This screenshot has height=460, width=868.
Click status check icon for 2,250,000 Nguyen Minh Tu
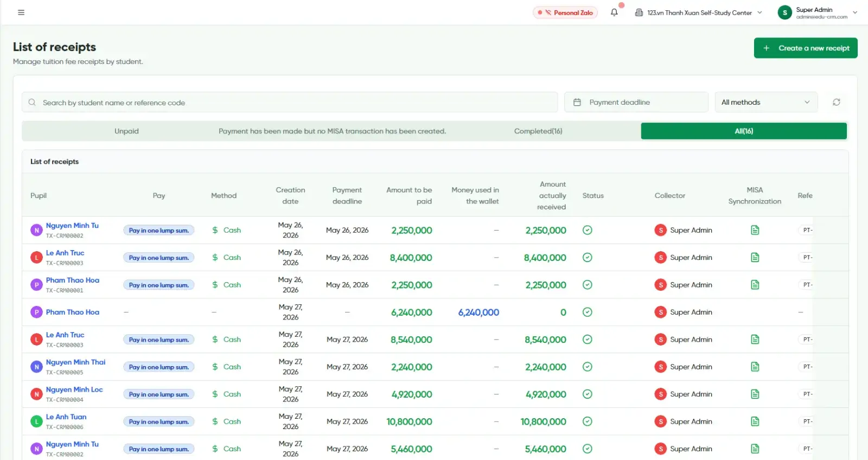(587, 230)
